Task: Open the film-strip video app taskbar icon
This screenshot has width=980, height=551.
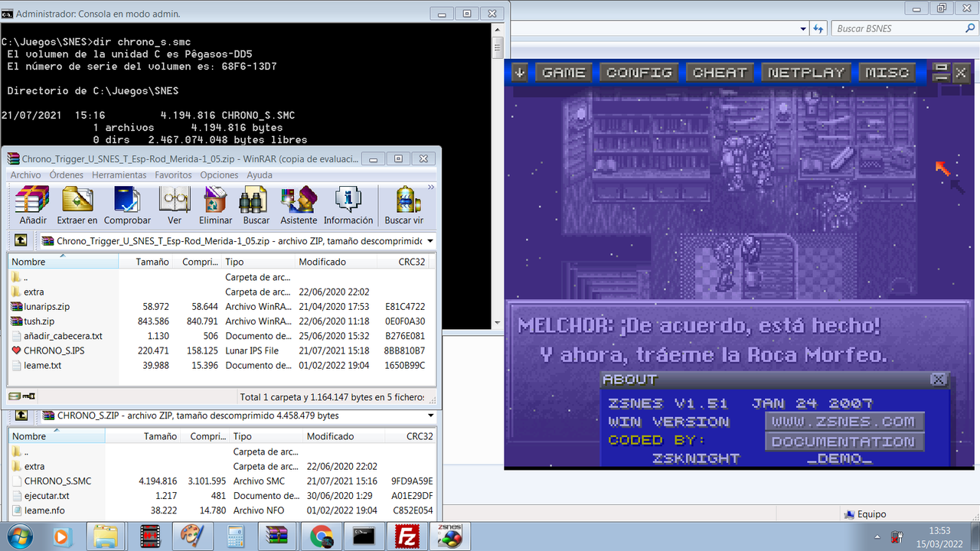Action: coord(150,537)
